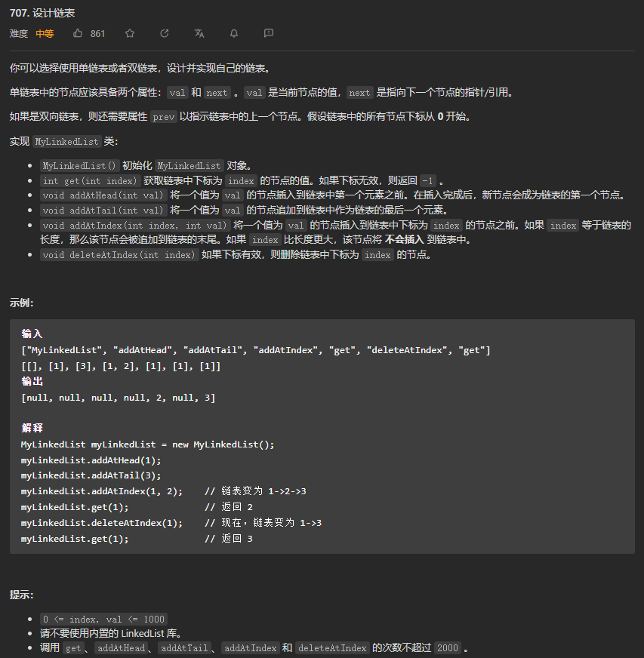Click the feedback comment icon
This screenshot has width=644, height=658.
click(x=269, y=33)
